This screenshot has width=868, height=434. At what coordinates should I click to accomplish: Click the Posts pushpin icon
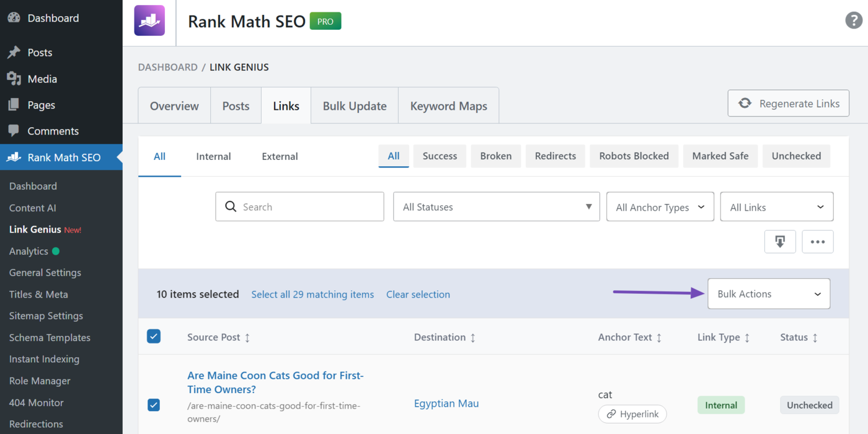tap(14, 53)
